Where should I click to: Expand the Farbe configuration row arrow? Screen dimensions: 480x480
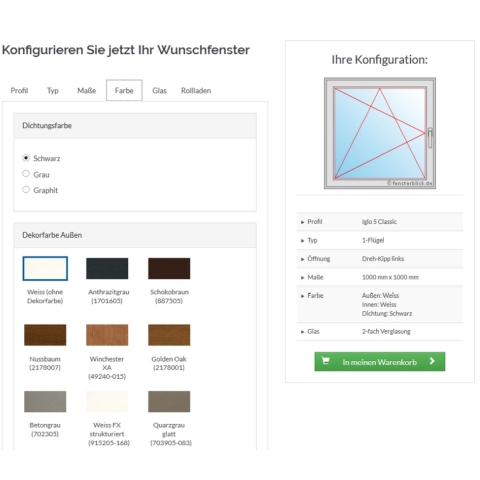click(303, 296)
